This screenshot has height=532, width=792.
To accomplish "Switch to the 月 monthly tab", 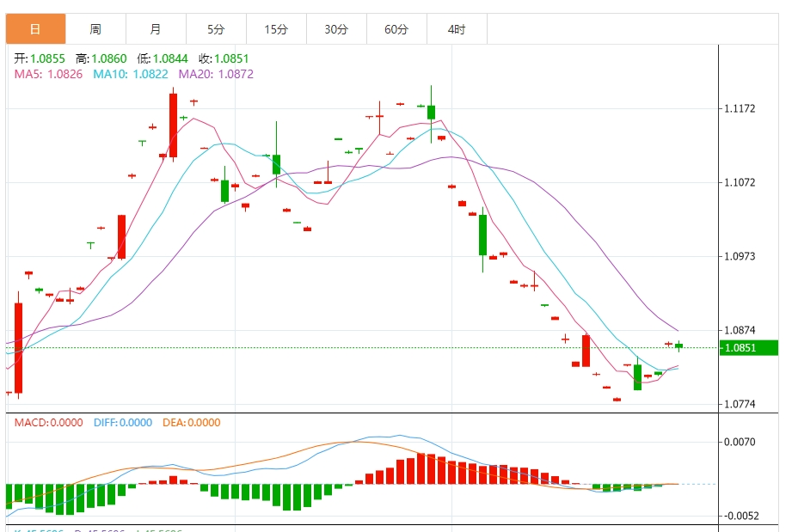I will (156, 28).
